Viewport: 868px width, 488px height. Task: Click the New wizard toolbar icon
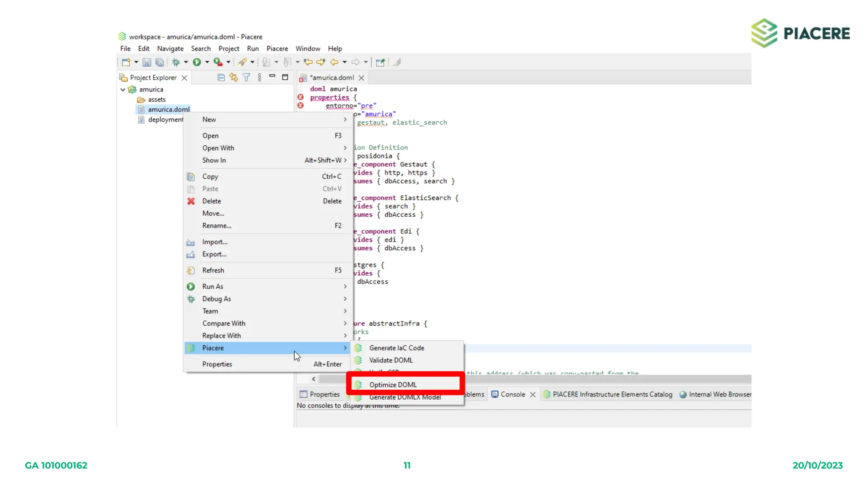point(126,62)
